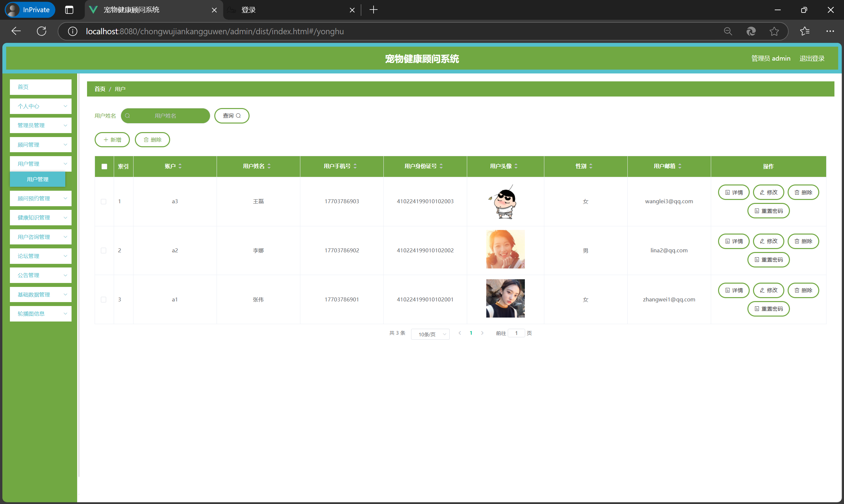Click the 新增 button
Viewport: 844px width, 504px height.
pyautogui.click(x=112, y=140)
